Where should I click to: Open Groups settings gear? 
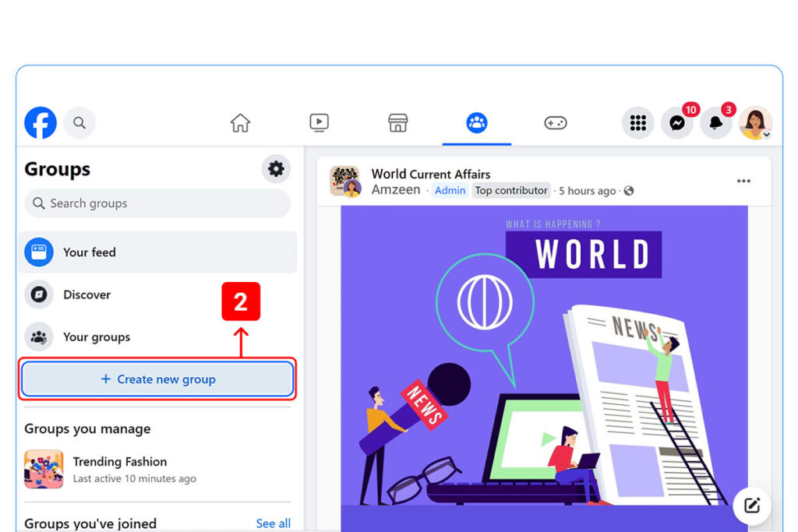pos(276,169)
